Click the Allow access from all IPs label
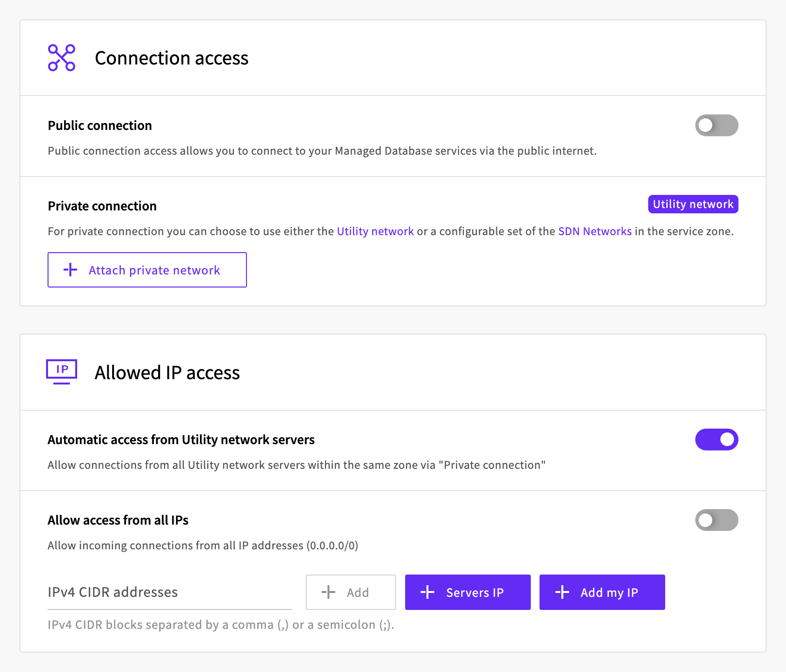The image size is (786, 672). pyautogui.click(x=118, y=520)
